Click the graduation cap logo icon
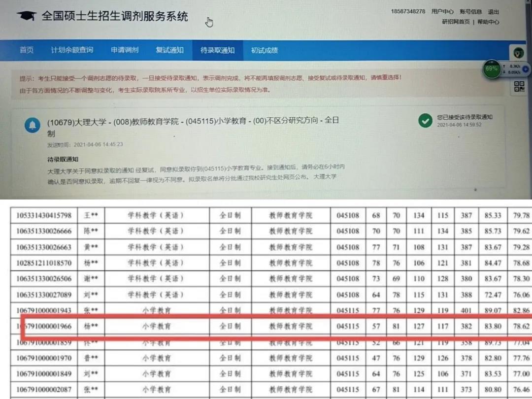This screenshot has width=532, height=399. (x=27, y=16)
